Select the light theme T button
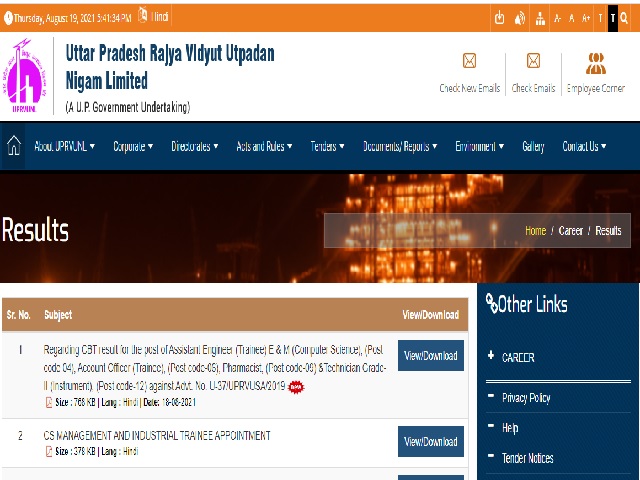This screenshot has height=480, width=640. (600, 18)
